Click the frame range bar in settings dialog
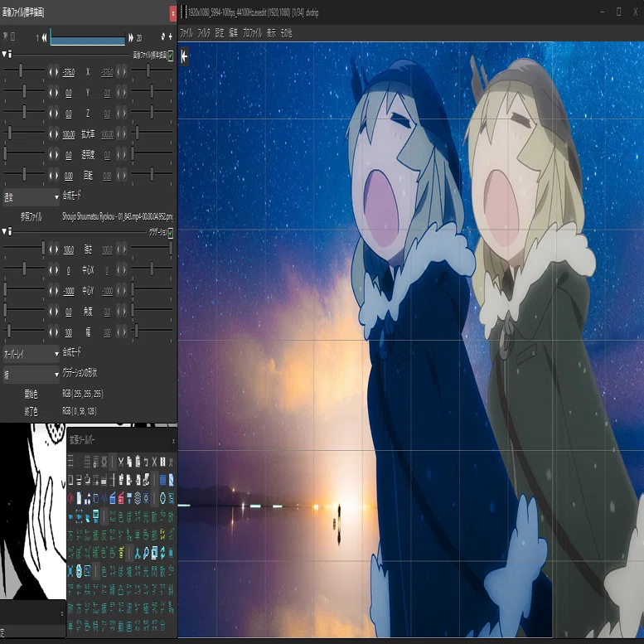The height and width of the screenshot is (644, 644). (x=88, y=38)
